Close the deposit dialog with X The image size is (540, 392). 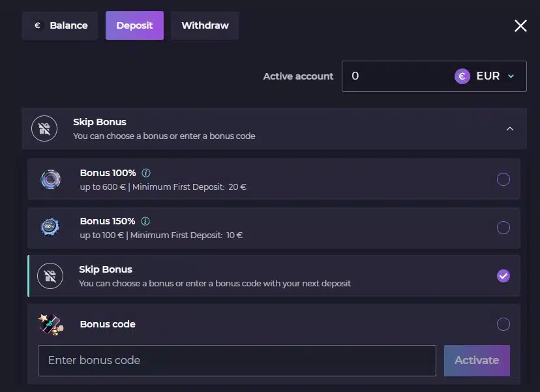pyautogui.click(x=520, y=25)
